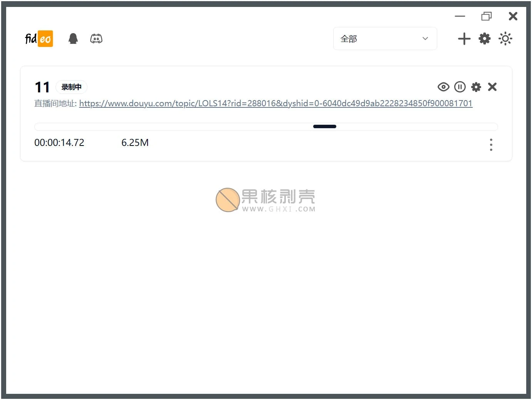
Task: Open the Discord community icon
Action: (x=96, y=38)
